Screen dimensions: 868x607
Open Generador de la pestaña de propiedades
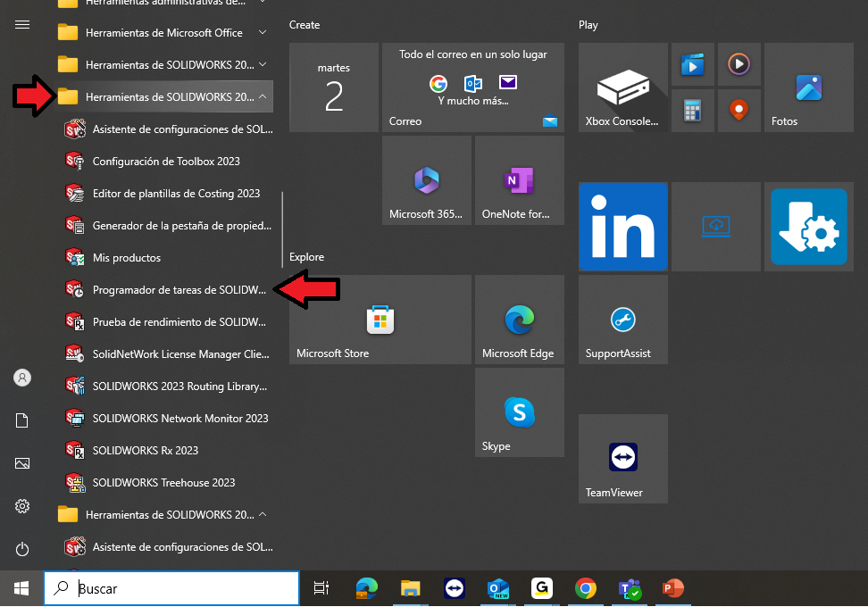point(165,225)
